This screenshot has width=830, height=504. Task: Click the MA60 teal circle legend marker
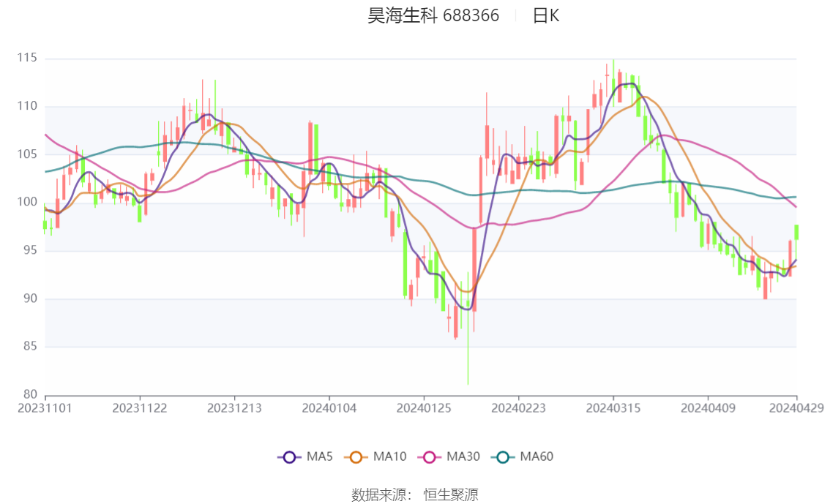pos(504,457)
